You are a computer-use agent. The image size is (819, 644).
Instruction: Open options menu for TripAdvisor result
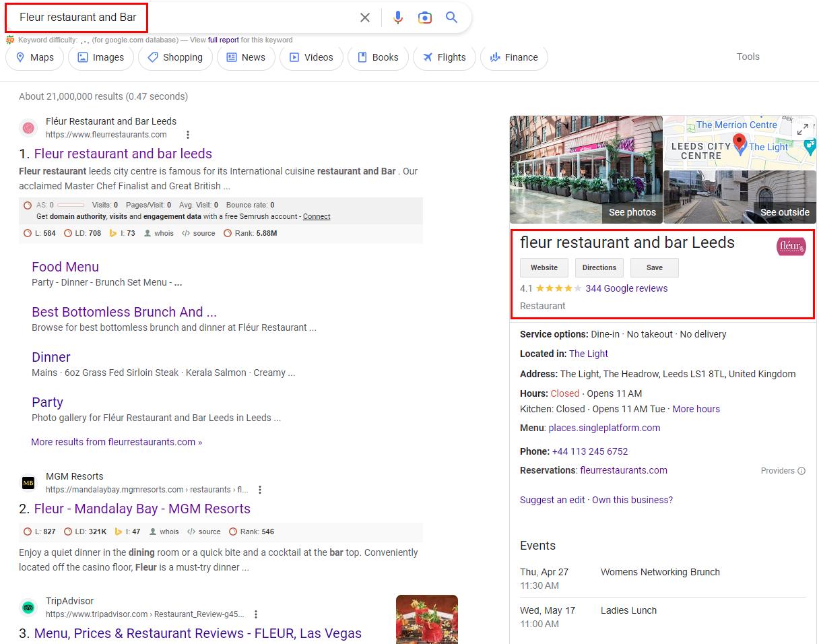[x=256, y=614]
